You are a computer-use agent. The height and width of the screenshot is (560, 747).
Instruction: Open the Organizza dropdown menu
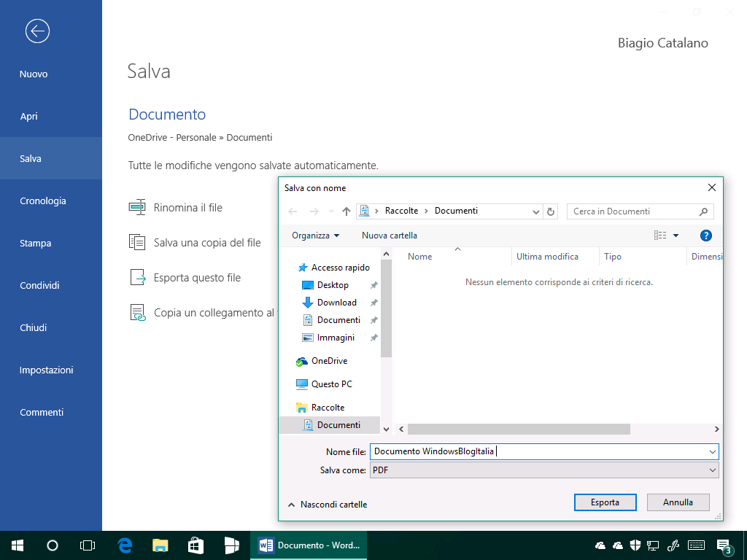pos(315,236)
